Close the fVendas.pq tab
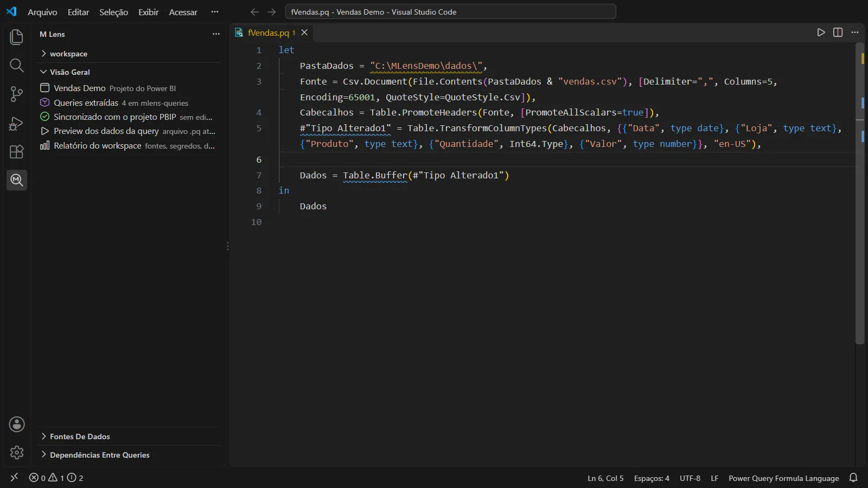Image resolution: width=868 pixels, height=488 pixels. coord(304,33)
